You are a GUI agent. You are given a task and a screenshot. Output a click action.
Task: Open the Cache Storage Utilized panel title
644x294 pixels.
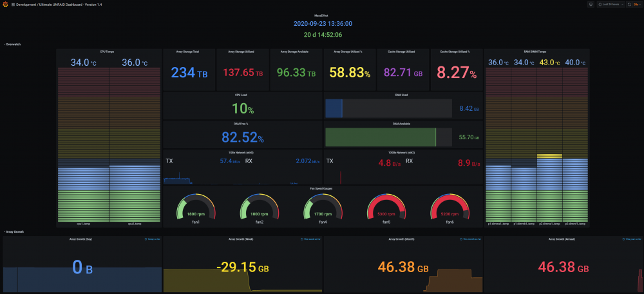401,52
